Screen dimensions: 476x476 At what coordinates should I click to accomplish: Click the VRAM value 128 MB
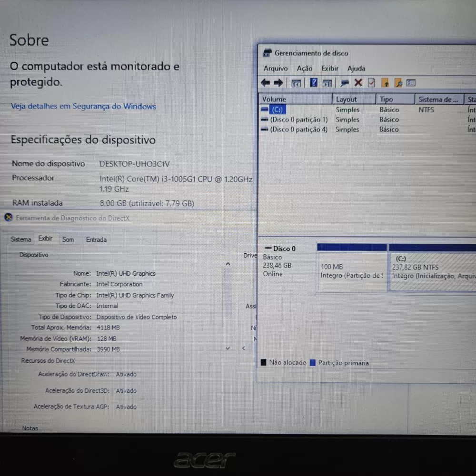tap(107, 338)
